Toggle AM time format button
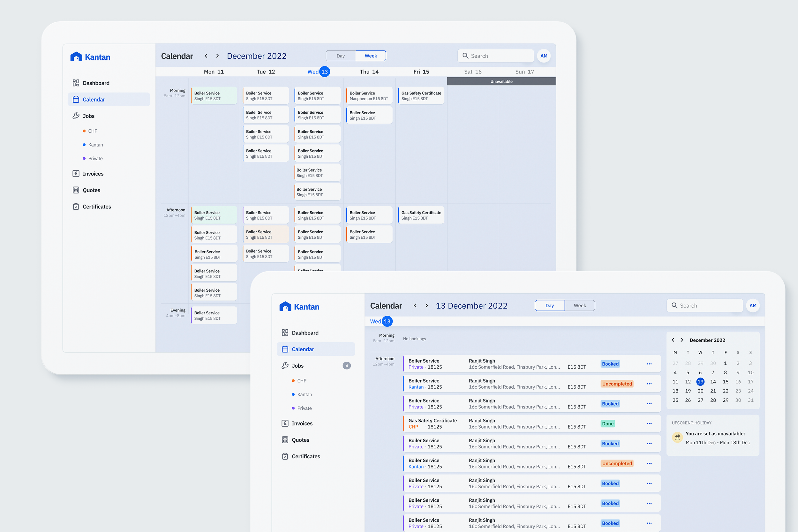798x532 pixels. (x=543, y=55)
